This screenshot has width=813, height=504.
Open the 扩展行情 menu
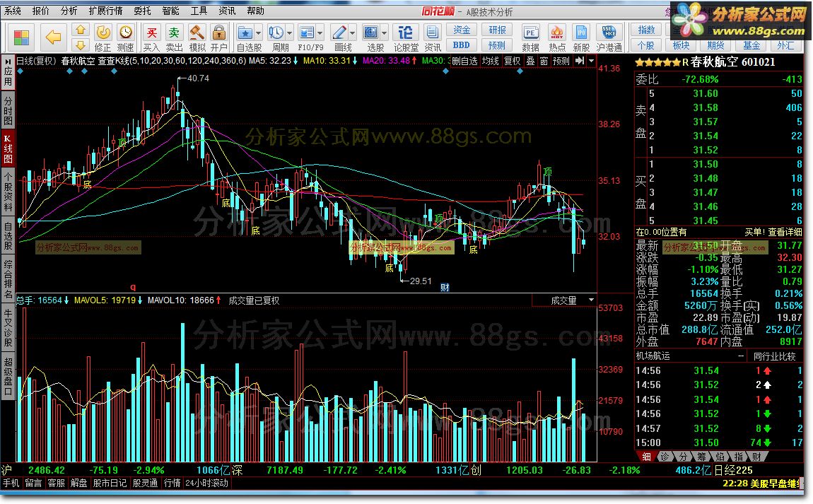[x=106, y=11]
